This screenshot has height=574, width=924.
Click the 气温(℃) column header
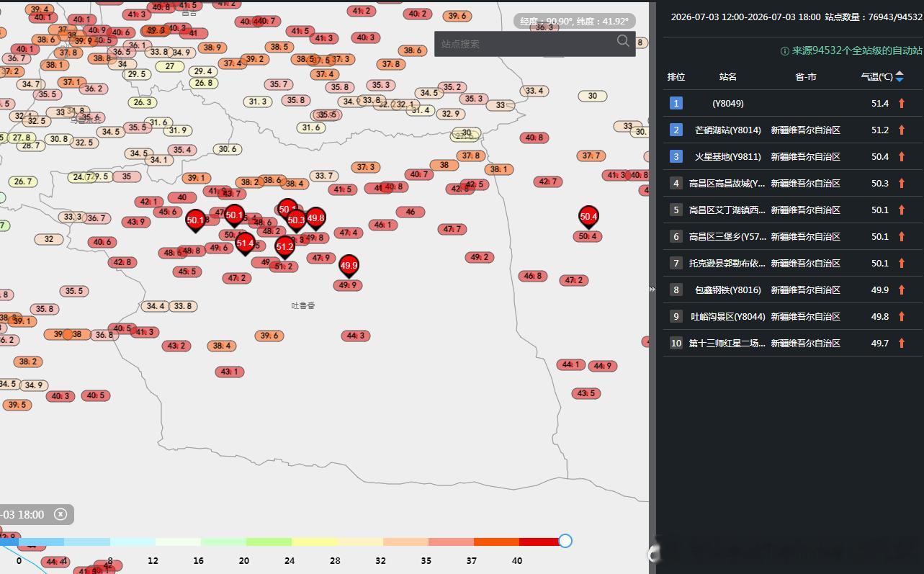pos(876,76)
